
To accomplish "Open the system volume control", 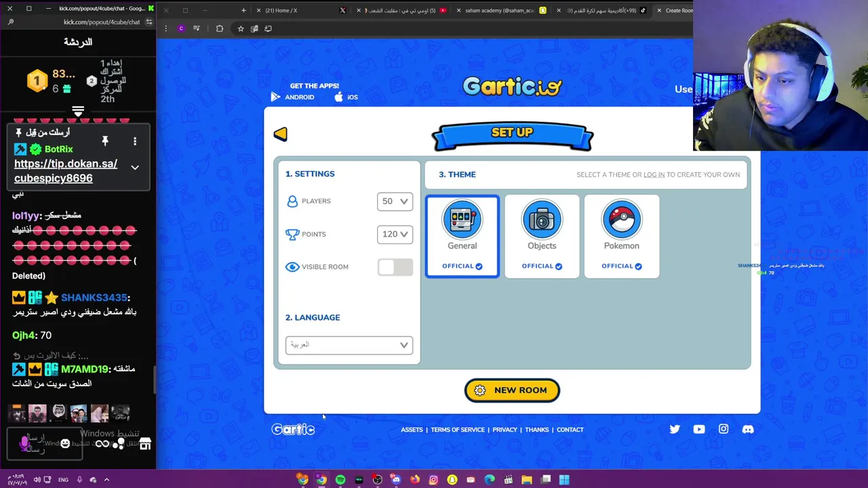I will (x=37, y=480).
